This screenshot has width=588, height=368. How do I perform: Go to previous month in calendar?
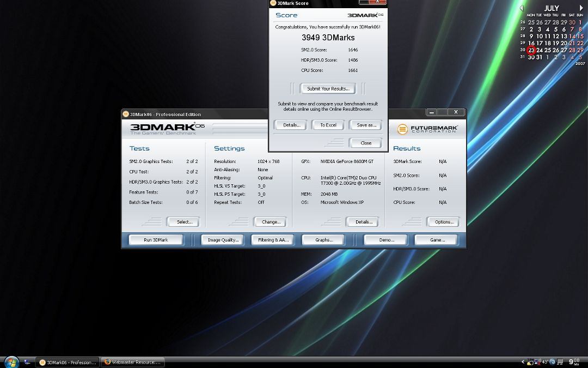521,8
